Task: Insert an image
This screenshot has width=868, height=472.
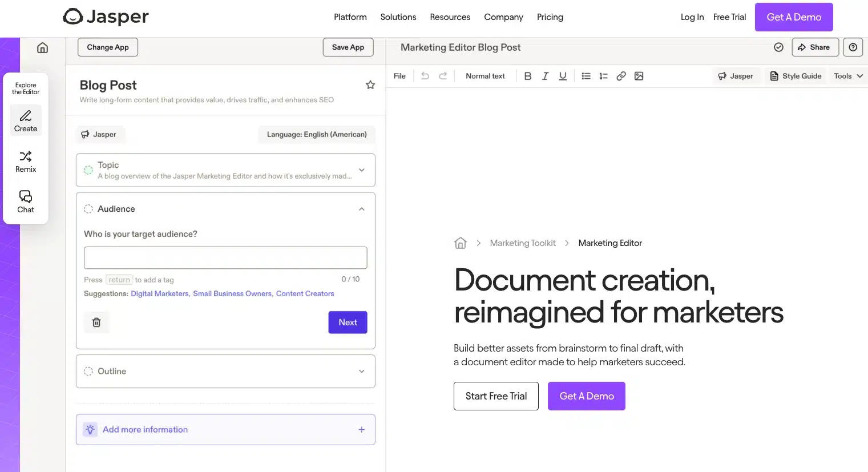Action: (639, 76)
